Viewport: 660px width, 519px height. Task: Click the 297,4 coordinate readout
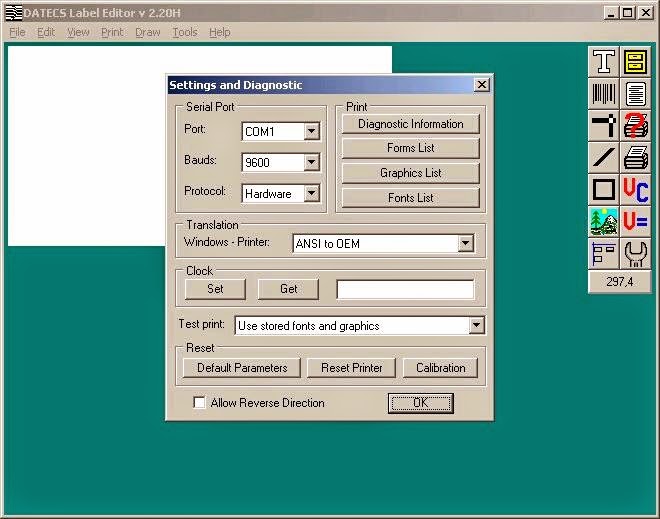[620, 282]
